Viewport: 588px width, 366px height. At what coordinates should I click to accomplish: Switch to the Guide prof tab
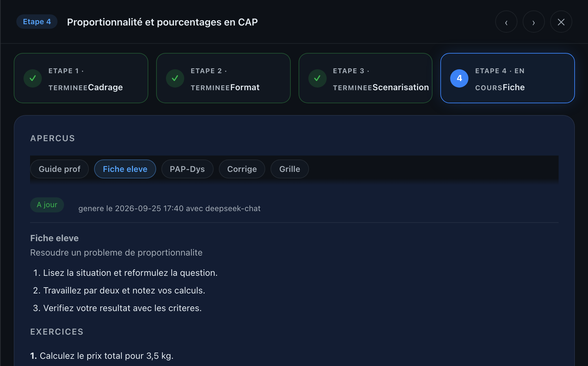pos(59,169)
